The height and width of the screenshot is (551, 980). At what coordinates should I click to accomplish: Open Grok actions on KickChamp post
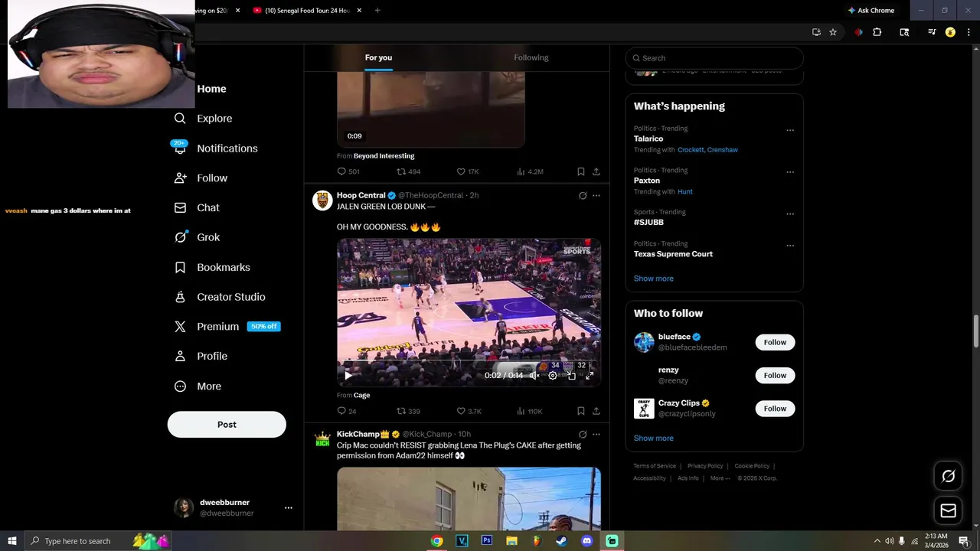(x=583, y=435)
